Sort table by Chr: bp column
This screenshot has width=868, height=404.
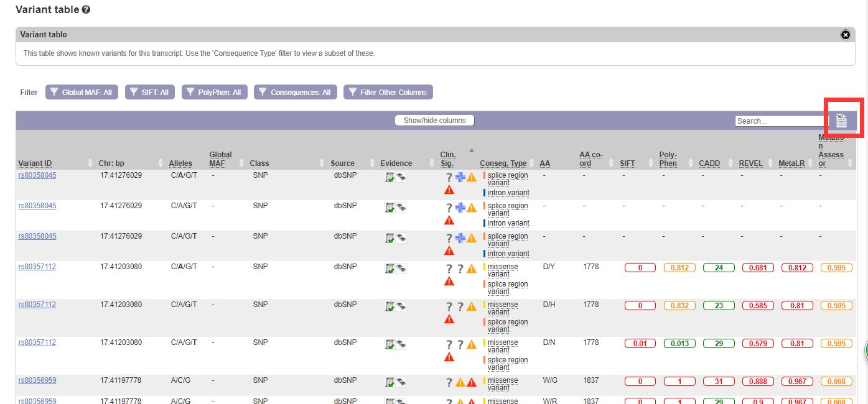tap(111, 163)
